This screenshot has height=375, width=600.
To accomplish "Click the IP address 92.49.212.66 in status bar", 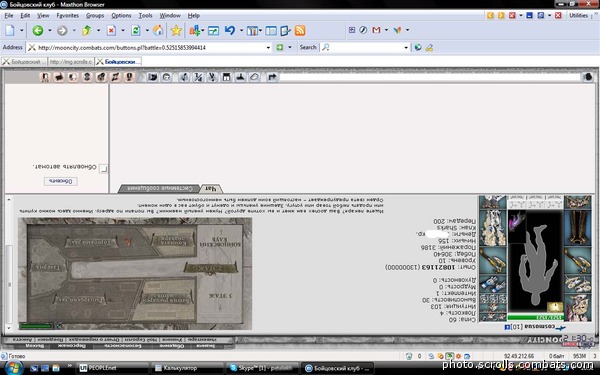I will click(x=519, y=356).
